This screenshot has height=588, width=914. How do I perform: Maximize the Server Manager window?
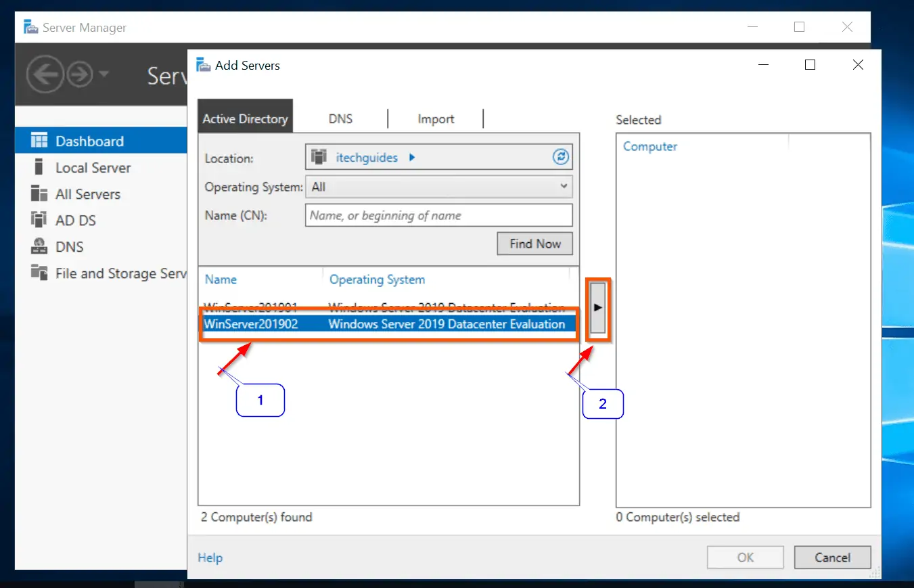799,27
